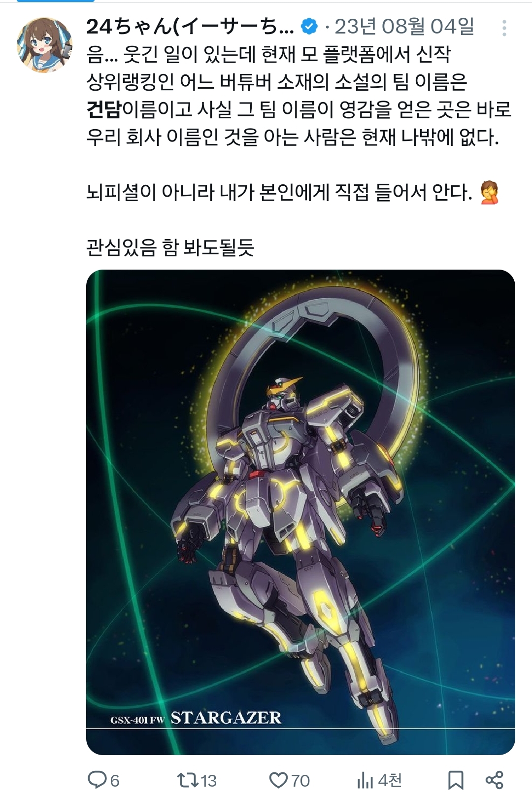532x797 pixels.
Task: Bookmark this tweet
Action: coord(456,780)
